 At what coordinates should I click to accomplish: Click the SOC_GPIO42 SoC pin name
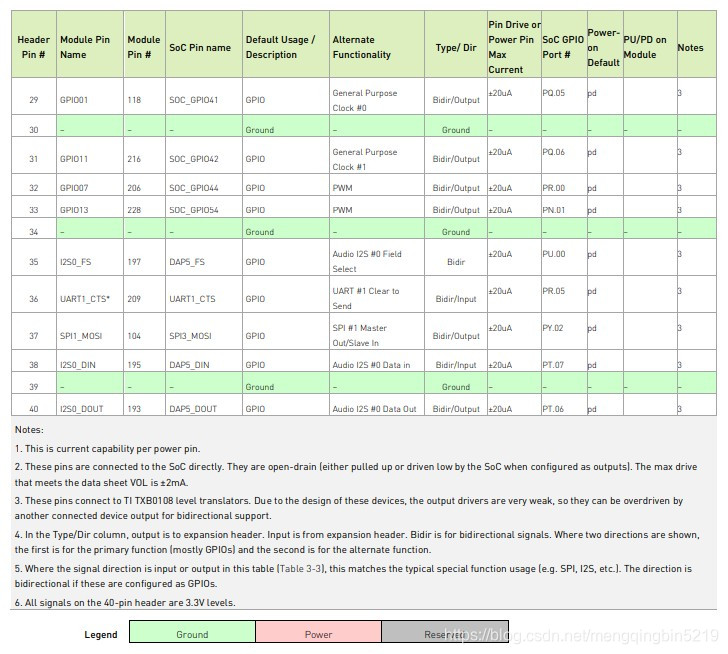pos(194,159)
